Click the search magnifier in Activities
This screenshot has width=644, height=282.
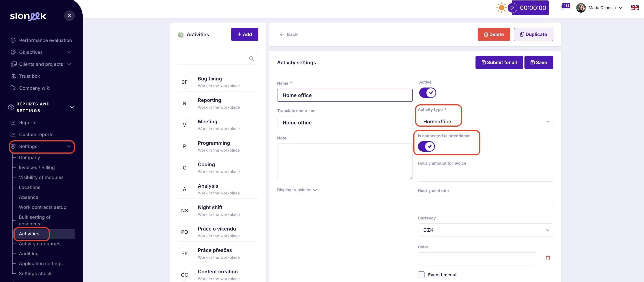click(x=251, y=59)
